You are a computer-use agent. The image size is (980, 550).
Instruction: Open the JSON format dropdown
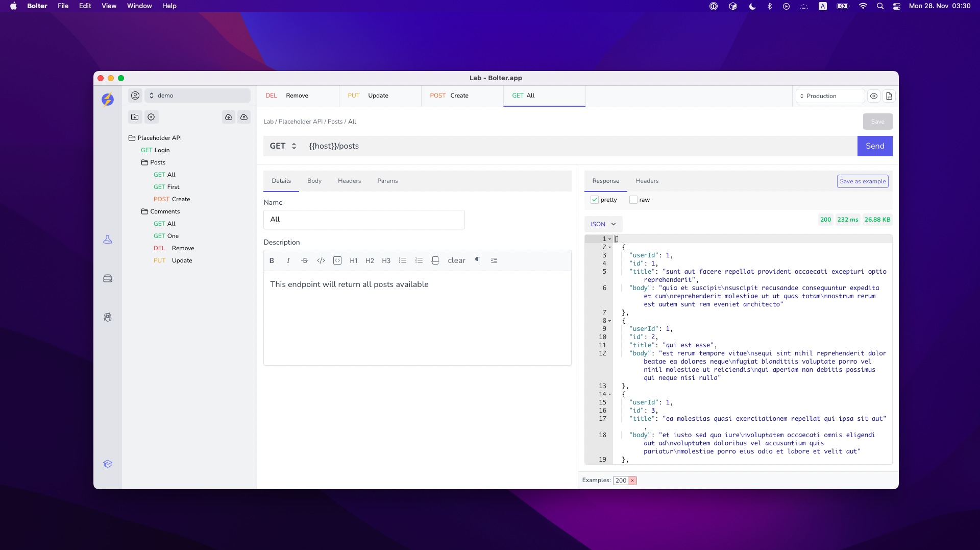coord(603,224)
